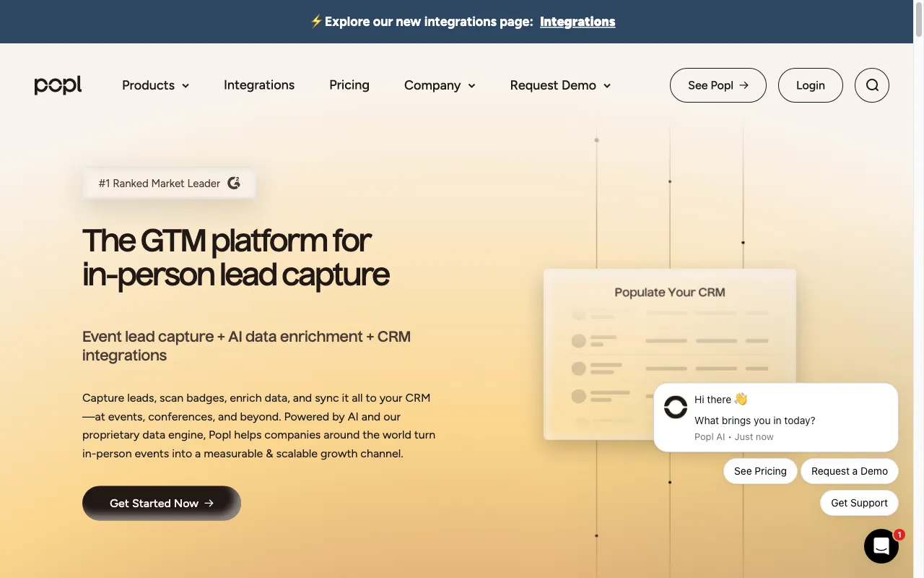This screenshot has width=924, height=578.
Task: Click the See Popl button
Action: 718,85
